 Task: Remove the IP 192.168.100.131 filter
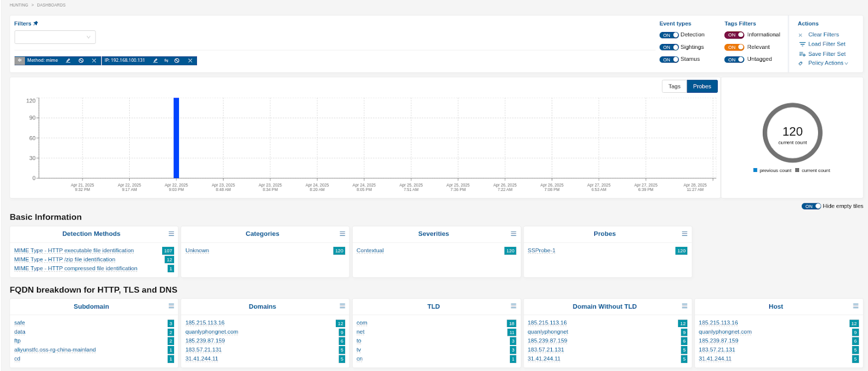click(x=190, y=61)
